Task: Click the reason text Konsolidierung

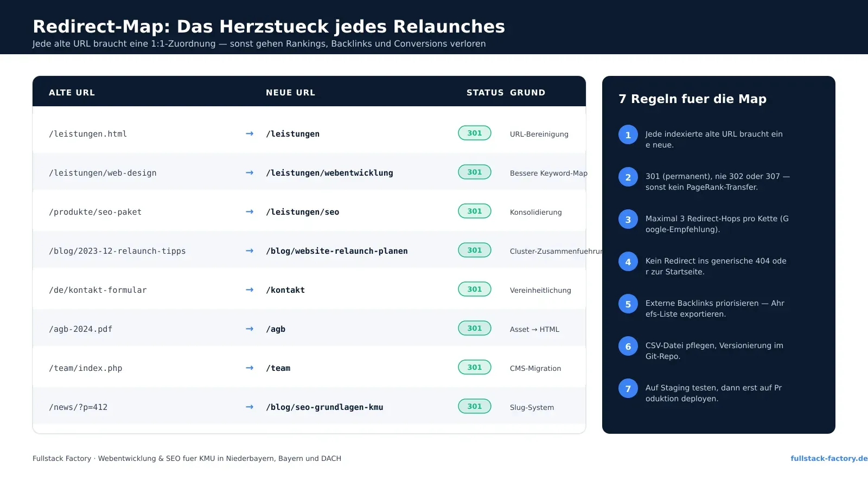Action: 536,212
